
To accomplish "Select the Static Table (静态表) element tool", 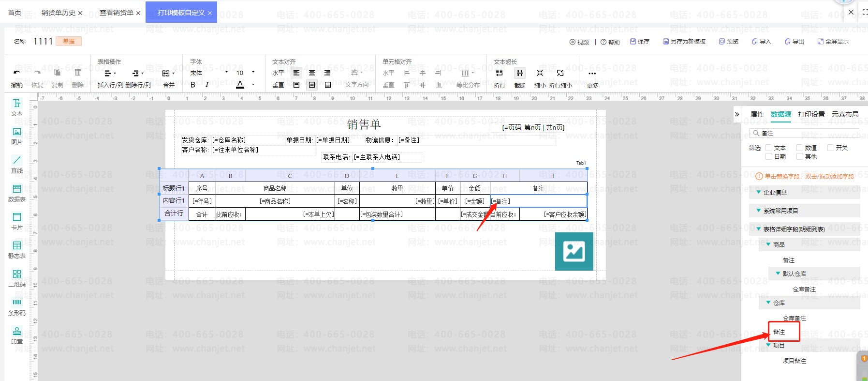I will [17, 250].
